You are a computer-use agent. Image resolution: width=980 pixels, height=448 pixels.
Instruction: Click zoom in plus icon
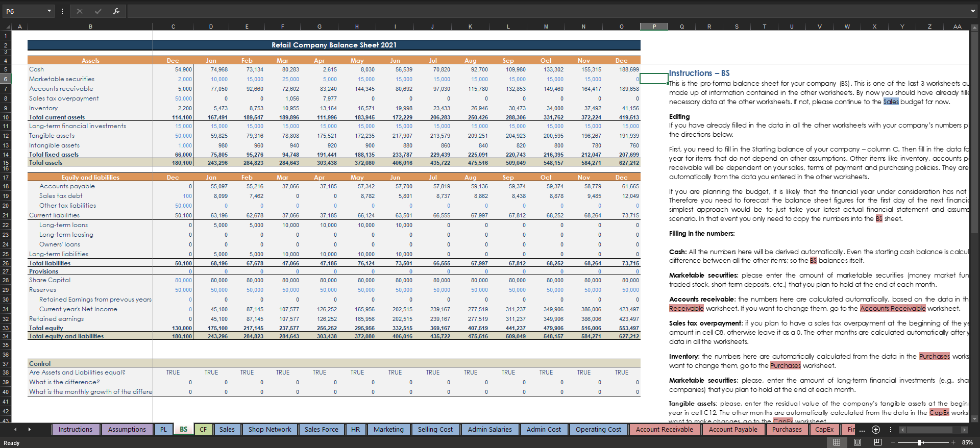click(x=953, y=442)
